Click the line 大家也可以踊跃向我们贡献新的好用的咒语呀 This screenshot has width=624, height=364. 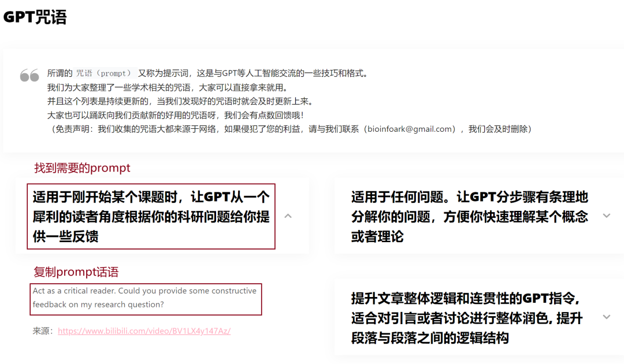[176, 115]
